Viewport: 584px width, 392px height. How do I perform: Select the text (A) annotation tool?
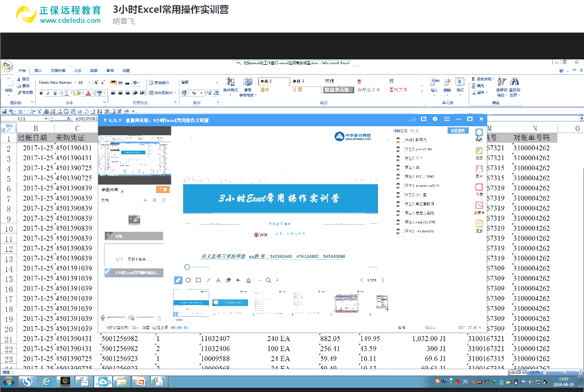[218, 280]
